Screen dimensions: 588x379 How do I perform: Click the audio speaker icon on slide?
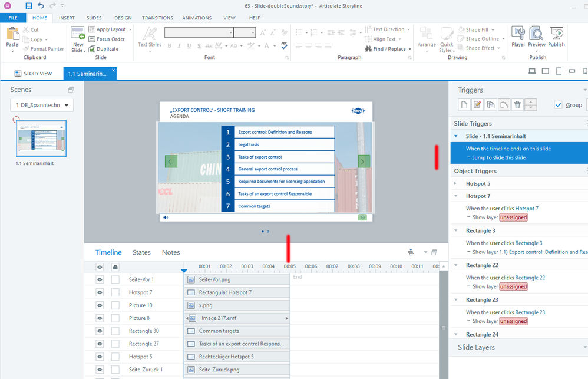(x=166, y=217)
